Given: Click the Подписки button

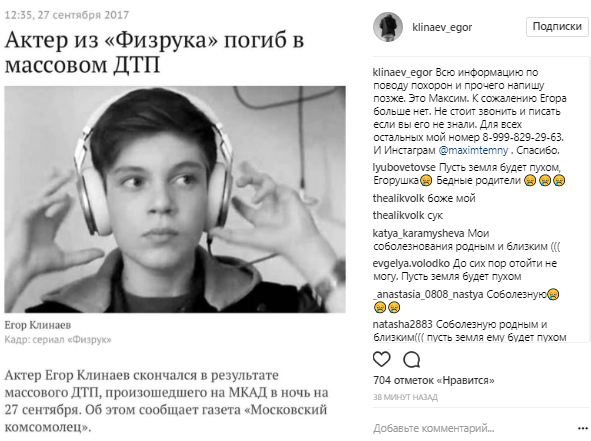Looking at the screenshot, I should tap(557, 26).
